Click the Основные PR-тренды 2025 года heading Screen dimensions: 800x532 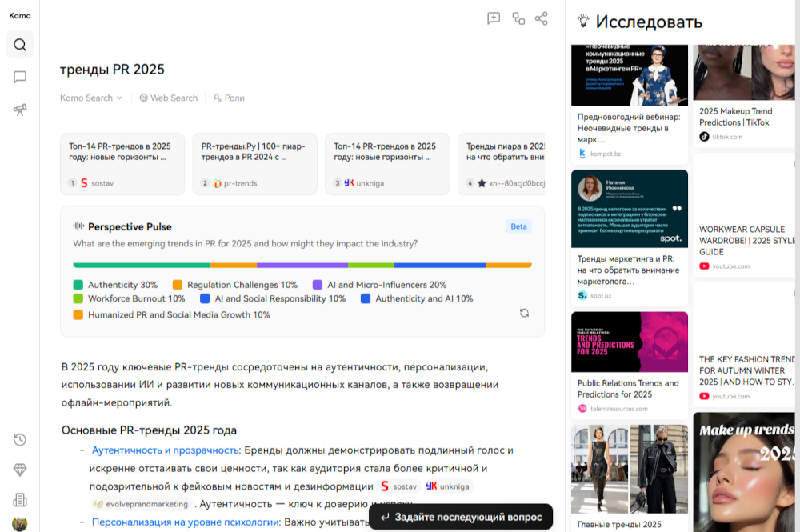149,430
